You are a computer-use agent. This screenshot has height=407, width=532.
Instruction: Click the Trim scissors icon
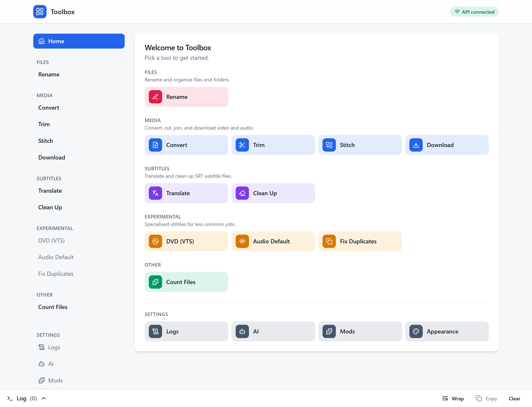tap(242, 145)
